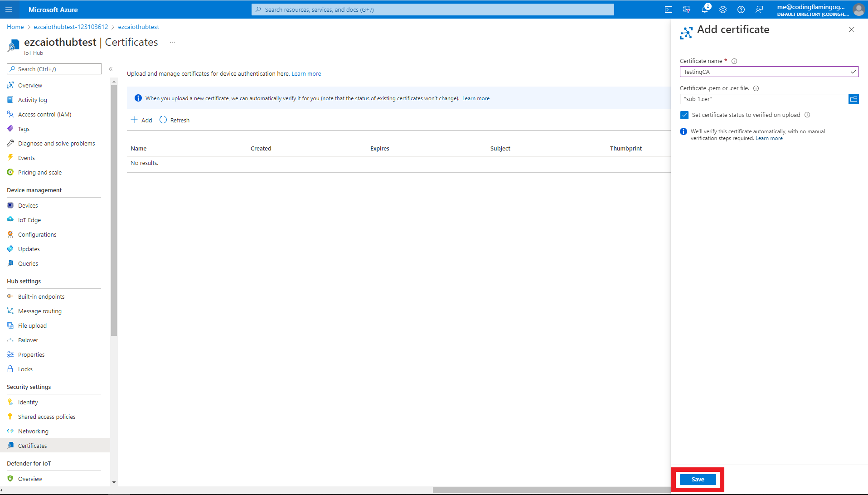The height and width of the screenshot is (495, 868).
Task: Click the horizontal scrollbar at the bottom
Action: point(552,490)
